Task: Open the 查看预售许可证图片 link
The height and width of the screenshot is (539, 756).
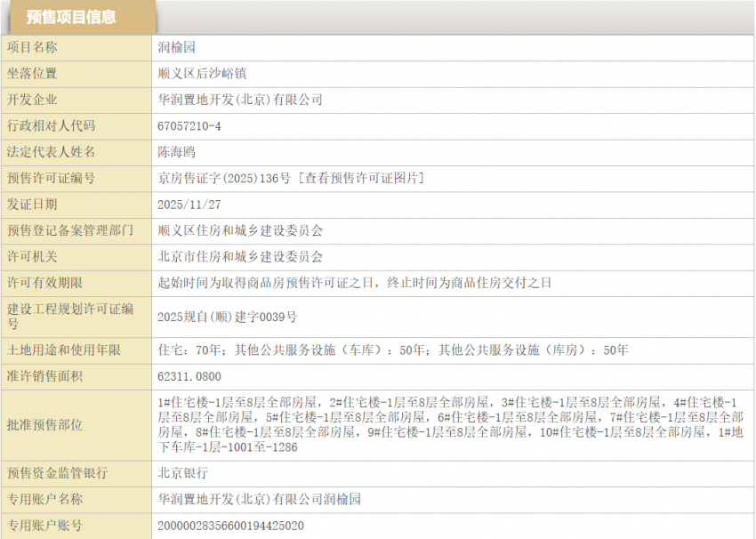Action: coord(362,179)
